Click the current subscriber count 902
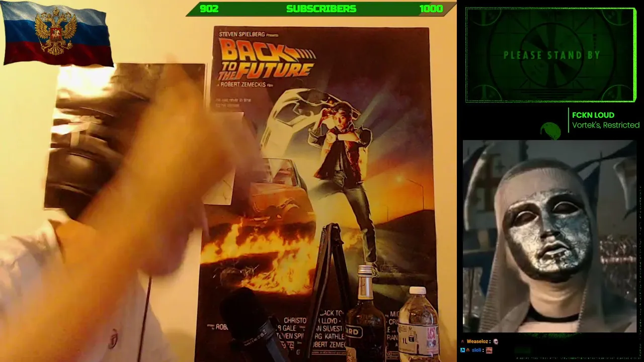644x362 pixels. 209,9
